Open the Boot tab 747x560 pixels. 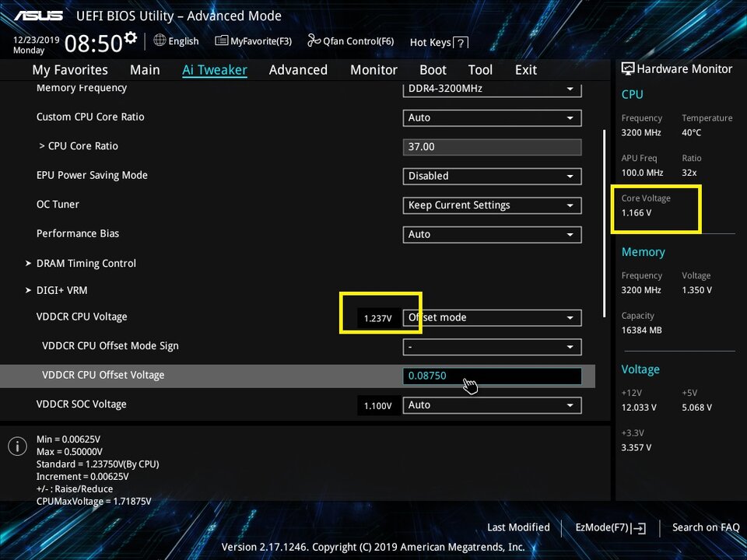click(x=433, y=70)
